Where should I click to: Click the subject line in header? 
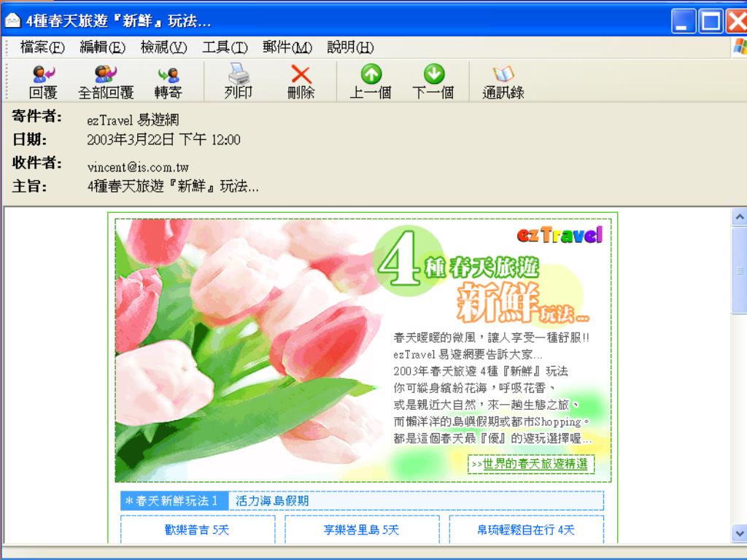click(173, 186)
